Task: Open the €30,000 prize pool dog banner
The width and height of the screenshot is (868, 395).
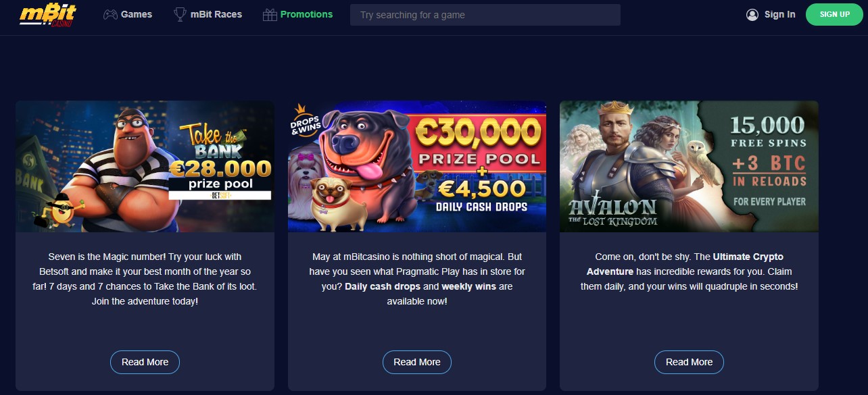Action: (417, 167)
